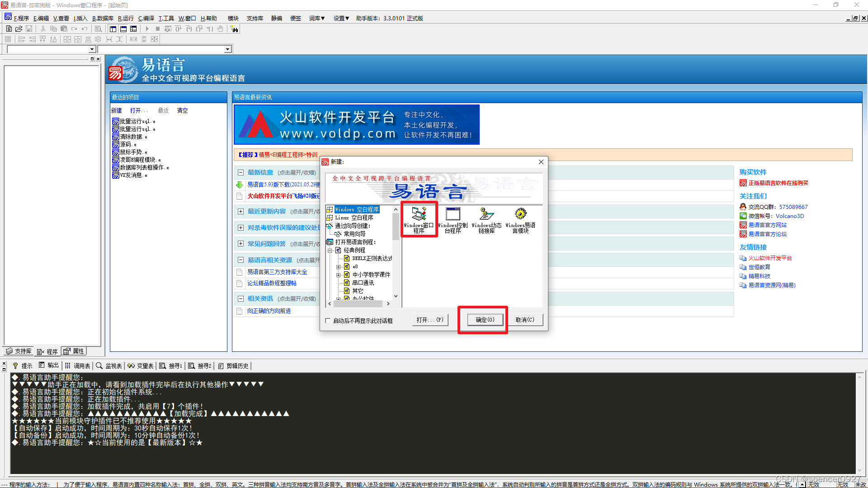Open 正版易语言软件在线购买 link
Image resolution: width=868 pixels, height=488 pixels.
tap(778, 183)
